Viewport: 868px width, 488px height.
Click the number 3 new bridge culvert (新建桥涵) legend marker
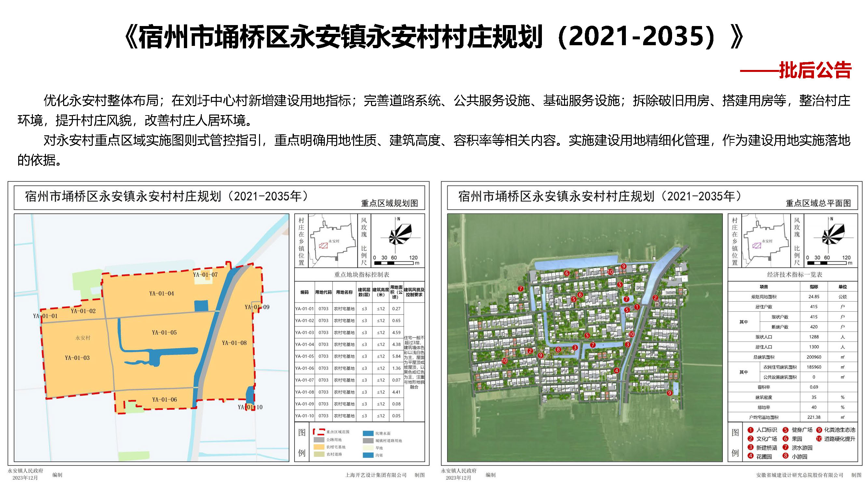coord(751,448)
